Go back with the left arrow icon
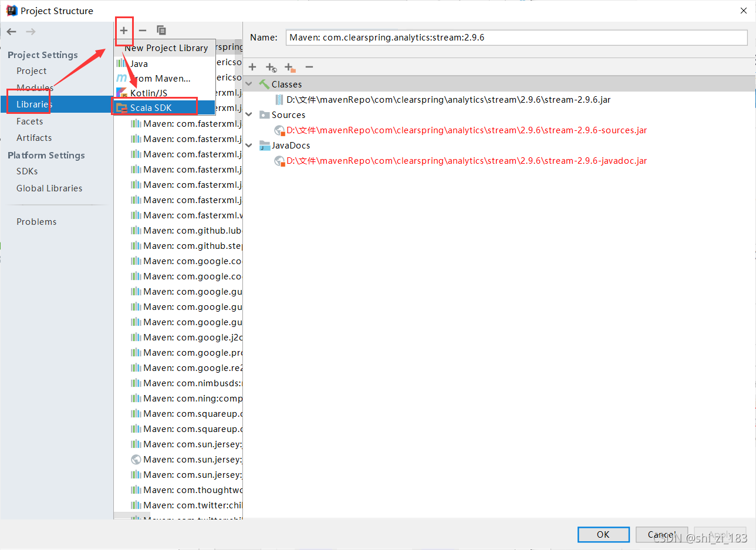This screenshot has width=756, height=550. tap(12, 31)
